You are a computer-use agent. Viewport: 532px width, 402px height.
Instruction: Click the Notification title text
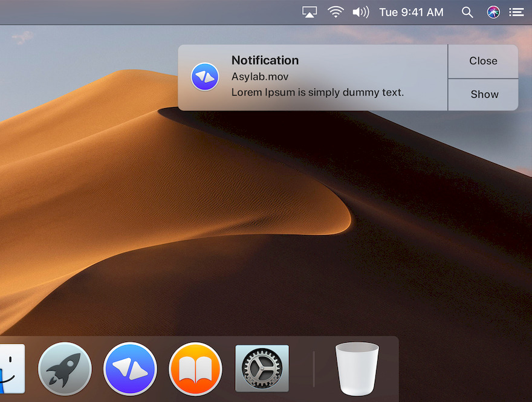pos(265,60)
